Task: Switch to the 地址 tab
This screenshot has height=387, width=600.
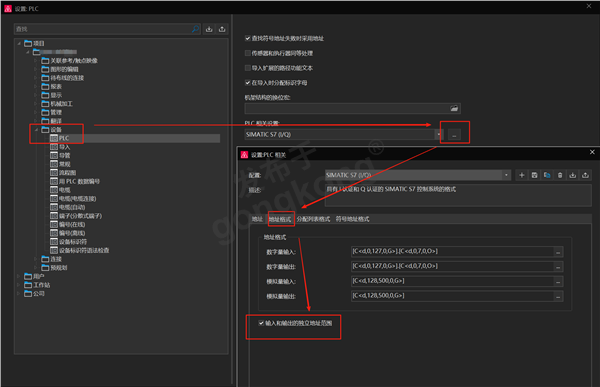Action: click(x=257, y=219)
